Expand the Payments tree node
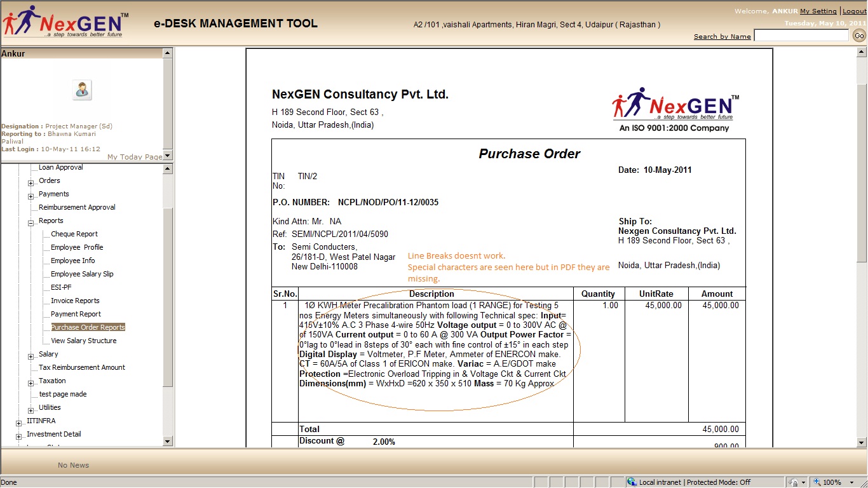Viewport: 868px width, 488px height. pos(31,196)
